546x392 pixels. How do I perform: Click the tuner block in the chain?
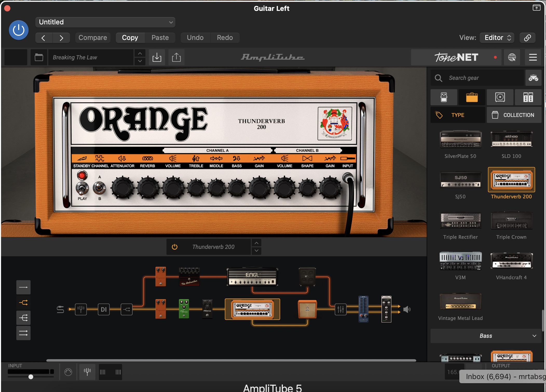[x=81, y=309]
